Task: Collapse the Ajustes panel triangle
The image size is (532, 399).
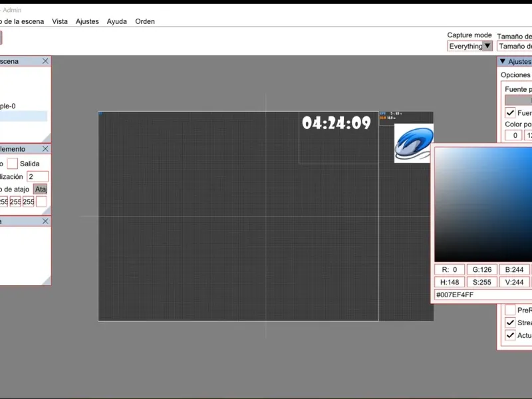Action: click(x=503, y=61)
